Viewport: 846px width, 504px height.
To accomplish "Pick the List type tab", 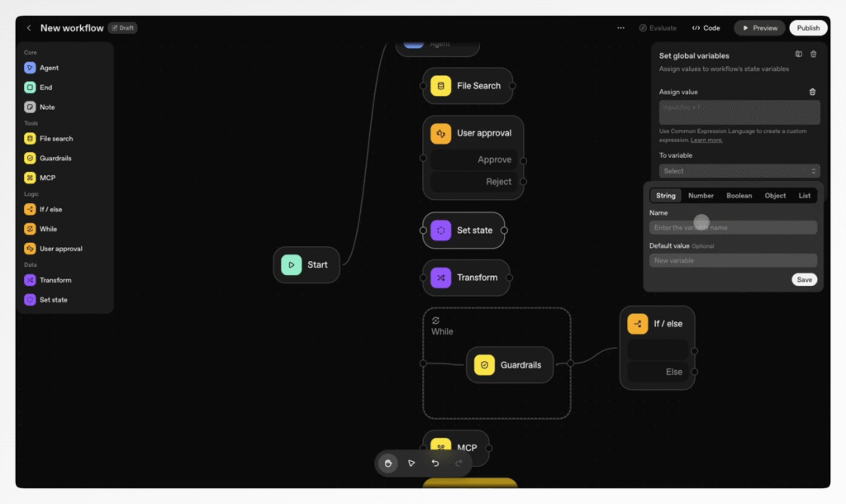I will [x=804, y=196].
